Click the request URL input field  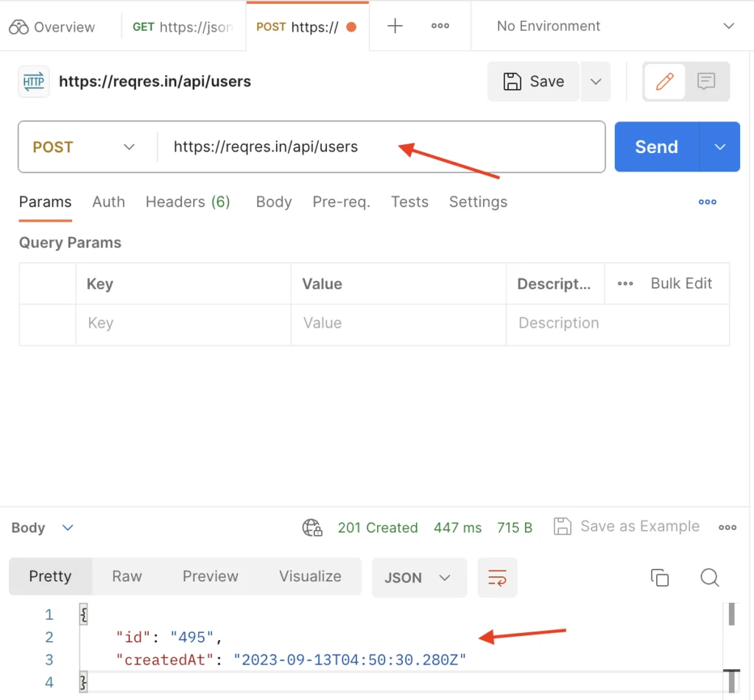pyautogui.click(x=381, y=146)
